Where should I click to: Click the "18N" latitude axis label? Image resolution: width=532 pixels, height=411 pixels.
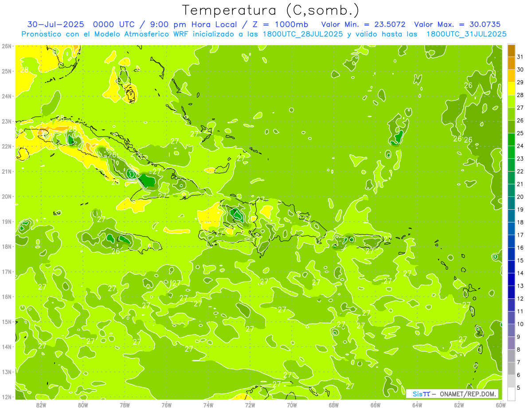7,247
